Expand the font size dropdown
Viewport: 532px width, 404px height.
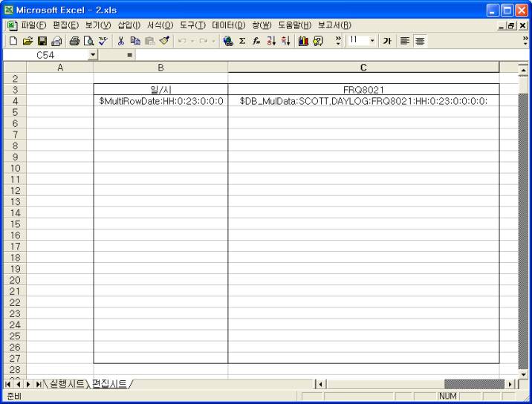(x=373, y=40)
